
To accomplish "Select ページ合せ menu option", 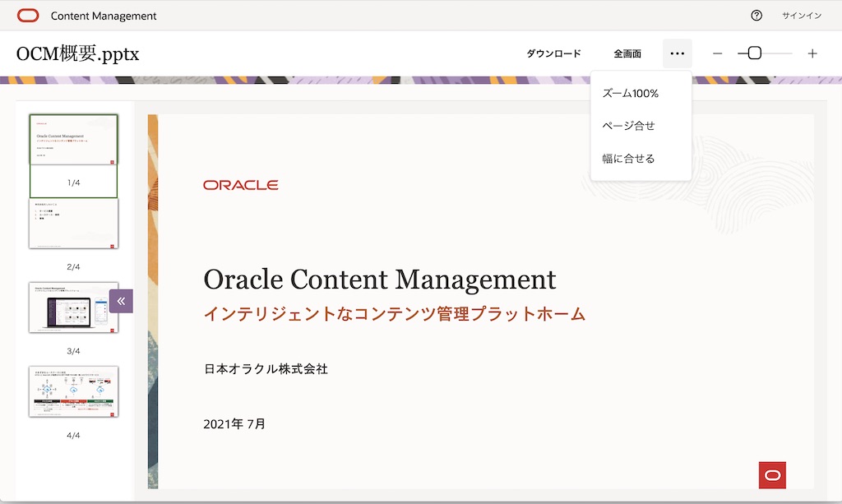I will [629, 126].
